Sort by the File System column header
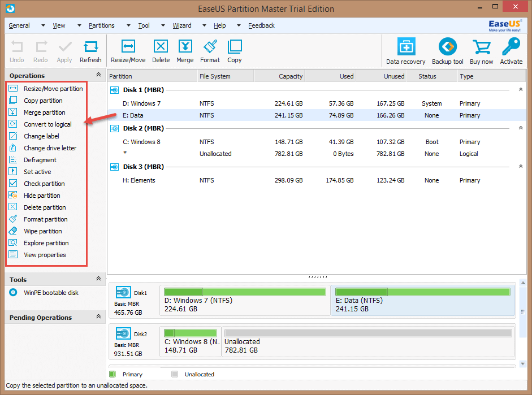Viewport: 532px width, 395px height. pyautogui.click(x=226, y=76)
